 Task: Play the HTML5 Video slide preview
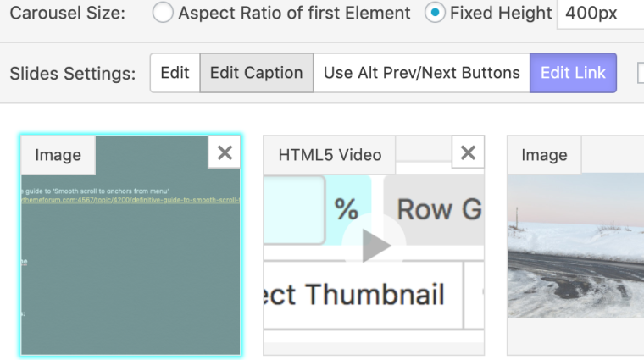(x=376, y=246)
